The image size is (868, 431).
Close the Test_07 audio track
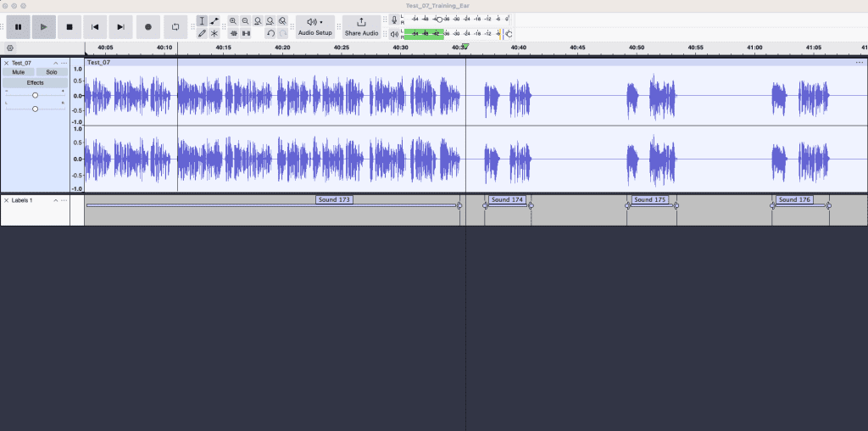tap(6, 63)
